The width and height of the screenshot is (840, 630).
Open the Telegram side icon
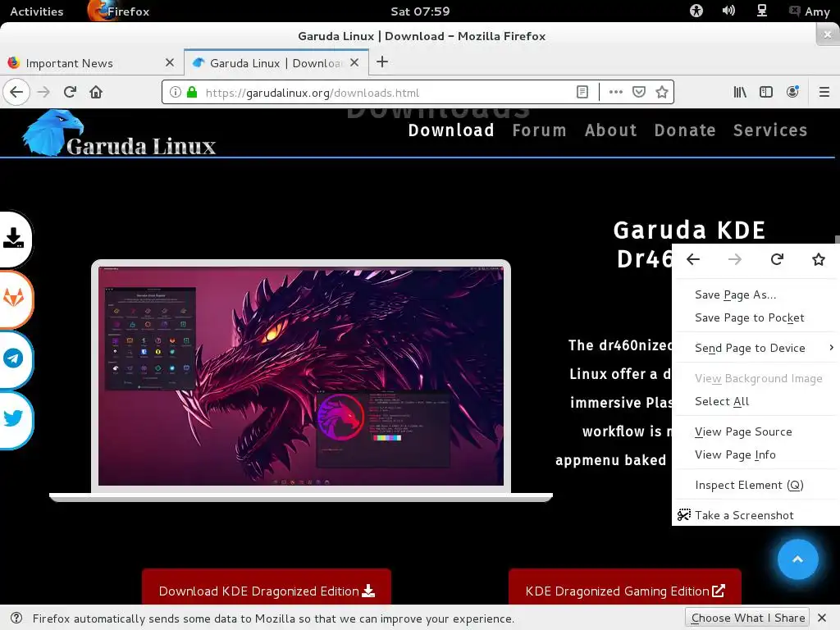click(15, 358)
